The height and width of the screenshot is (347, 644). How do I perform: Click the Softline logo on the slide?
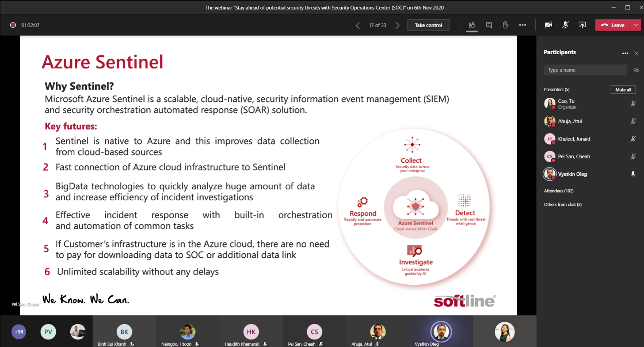tap(465, 301)
